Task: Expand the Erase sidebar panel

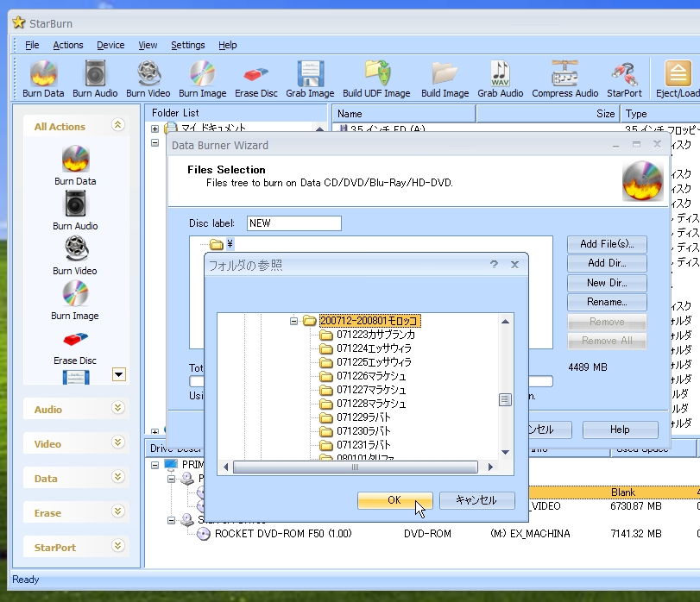Action: click(118, 511)
